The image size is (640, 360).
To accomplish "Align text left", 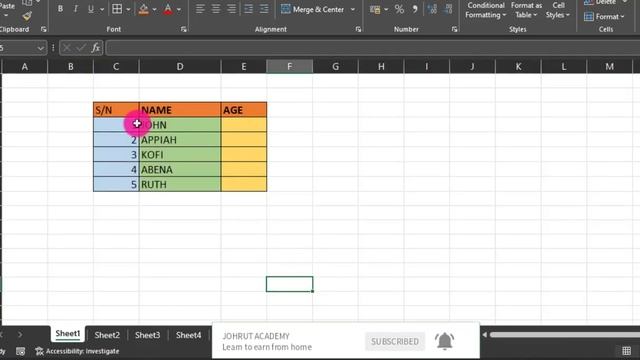I will click(x=200, y=9).
